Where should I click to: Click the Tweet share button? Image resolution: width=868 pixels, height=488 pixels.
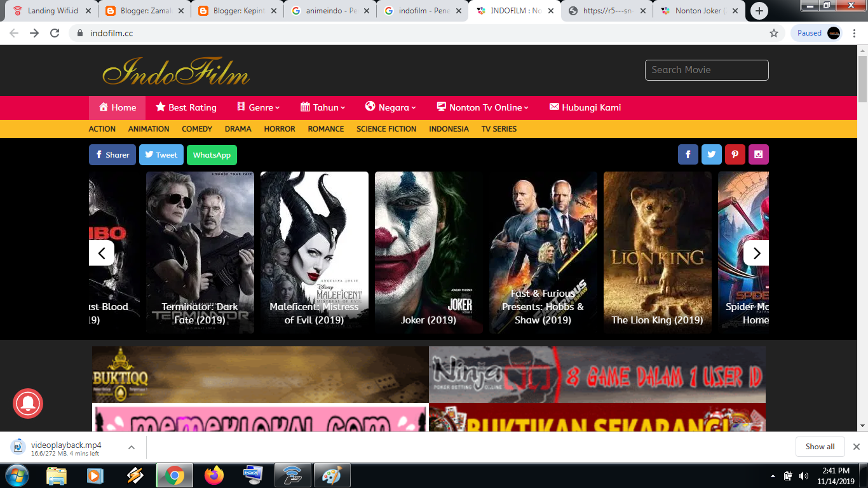pos(161,155)
